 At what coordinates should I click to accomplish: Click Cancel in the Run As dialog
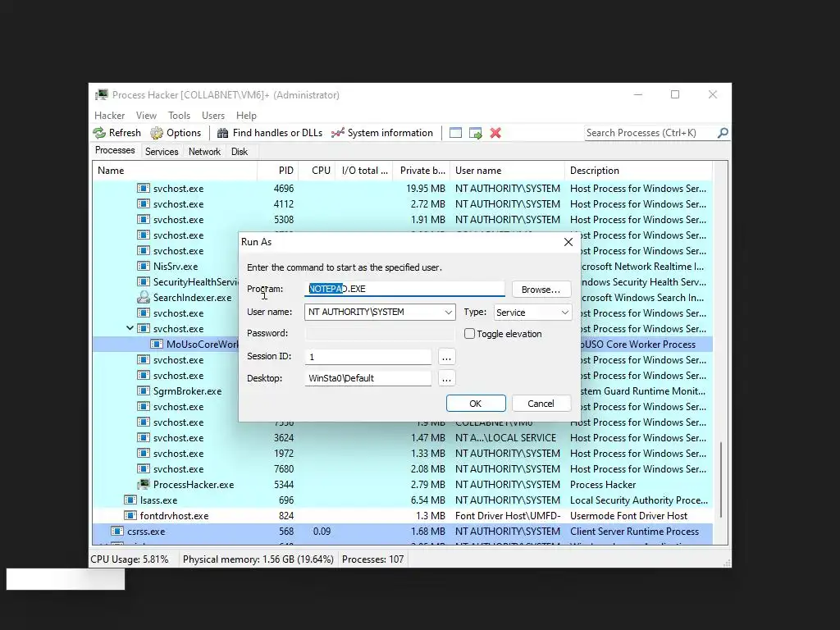click(541, 404)
